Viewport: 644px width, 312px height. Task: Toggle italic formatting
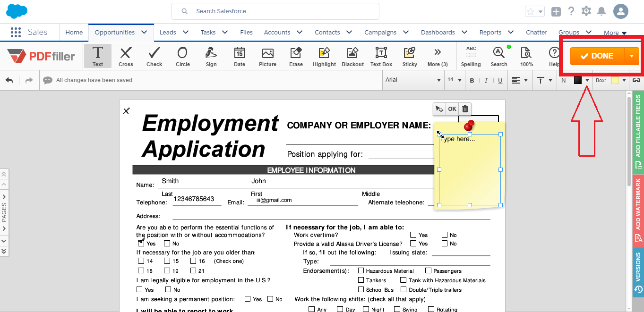pos(486,80)
